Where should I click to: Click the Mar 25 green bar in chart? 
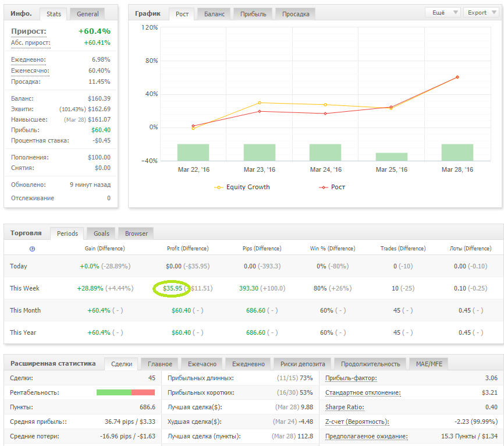(x=392, y=157)
